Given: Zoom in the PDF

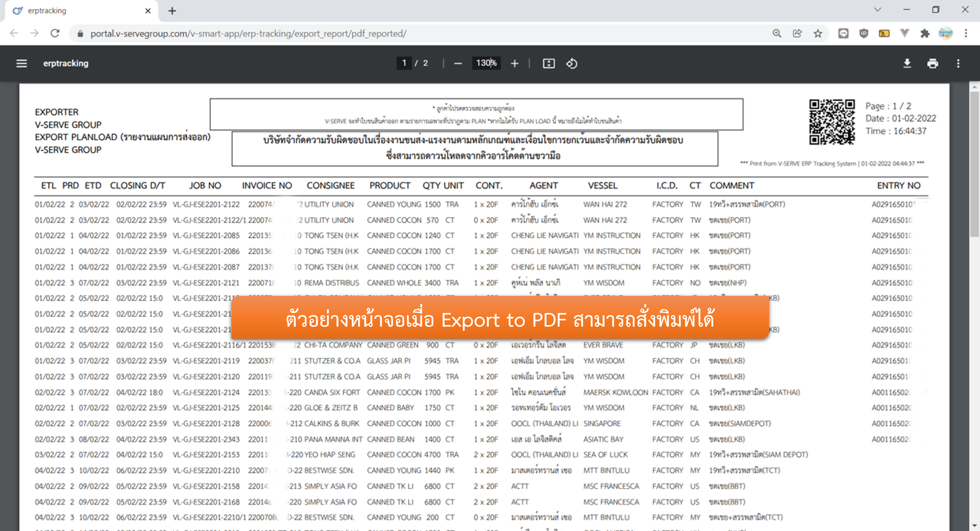Looking at the screenshot, I should click(514, 63).
